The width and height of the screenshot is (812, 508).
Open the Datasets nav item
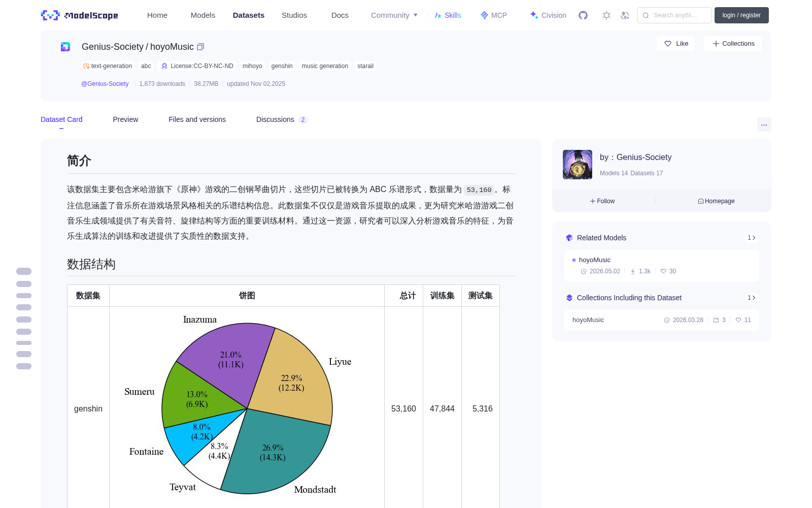tap(249, 15)
